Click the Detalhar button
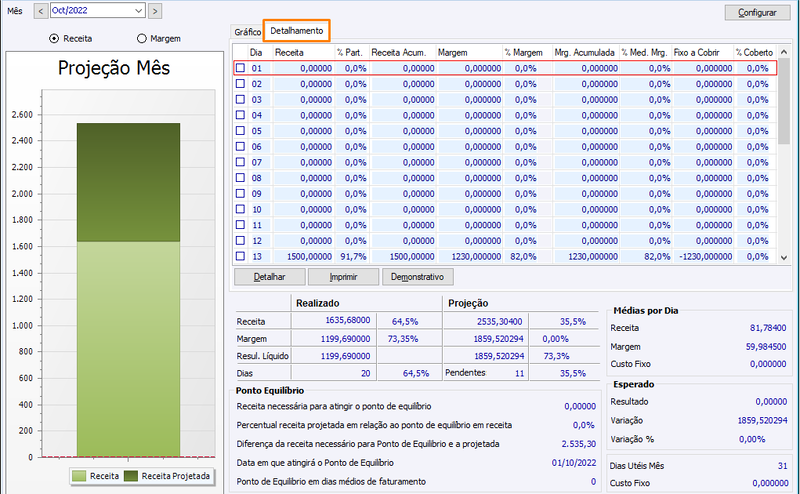800x494 pixels. tap(269, 277)
